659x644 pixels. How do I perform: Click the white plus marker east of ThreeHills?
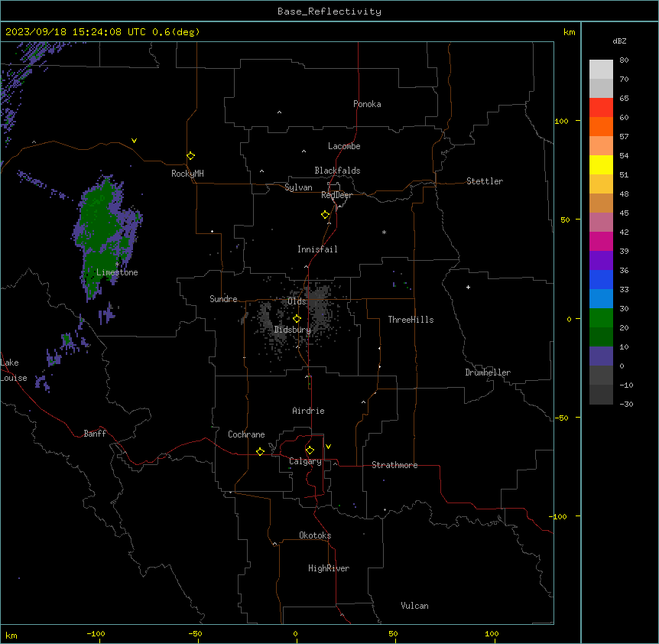point(468,287)
